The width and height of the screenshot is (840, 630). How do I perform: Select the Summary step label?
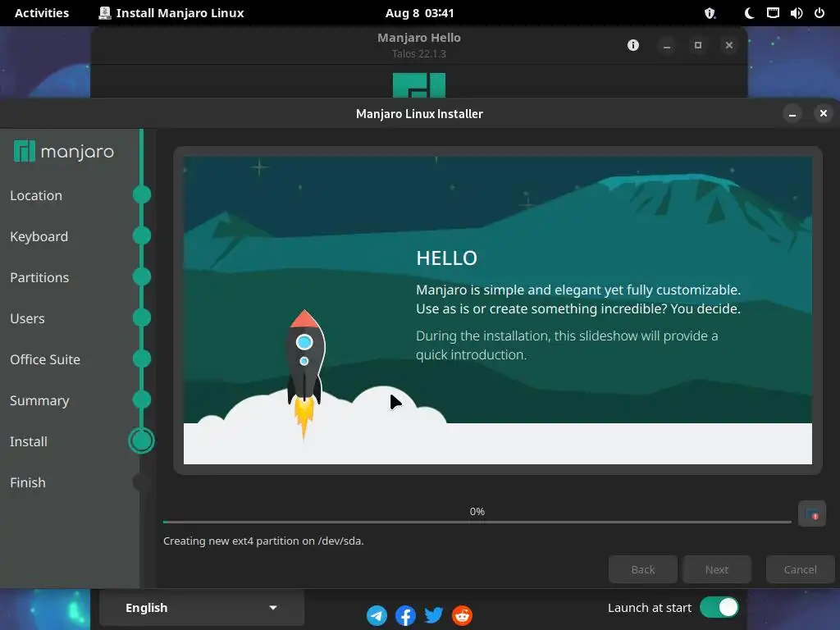(x=39, y=400)
